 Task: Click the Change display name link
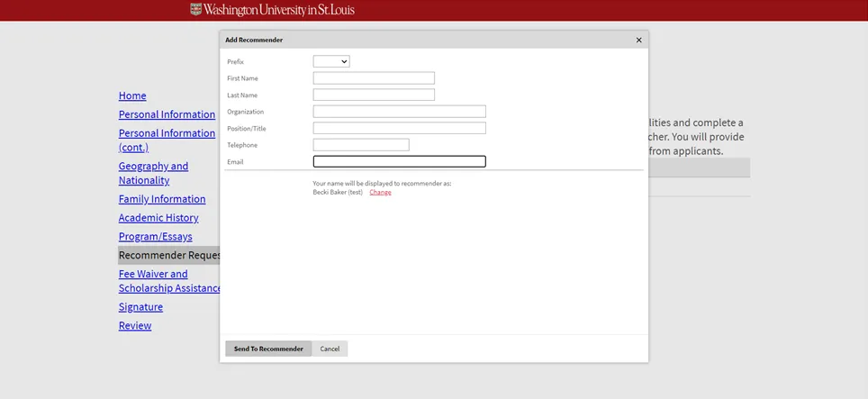click(x=380, y=193)
